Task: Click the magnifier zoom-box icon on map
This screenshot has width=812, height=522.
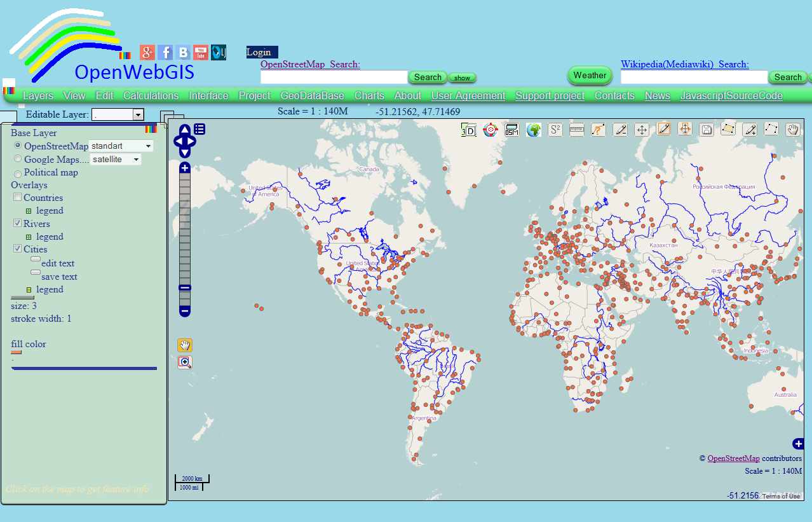Action: click(185, 362)
